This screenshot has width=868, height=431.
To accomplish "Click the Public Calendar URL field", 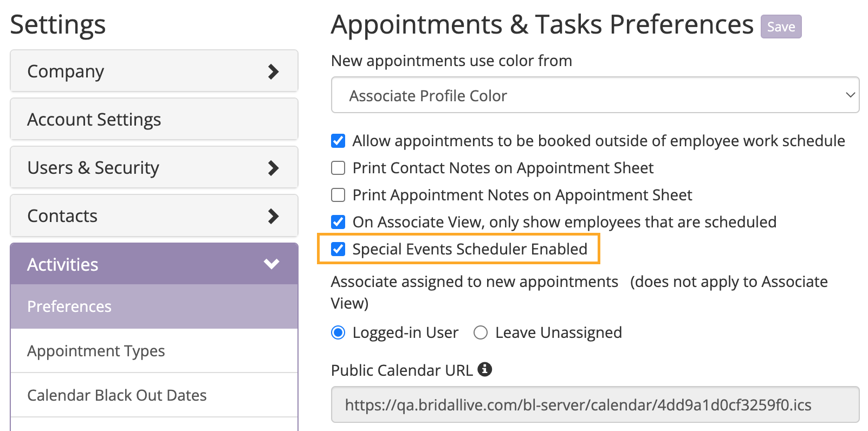I will click(x=595, y=405).
